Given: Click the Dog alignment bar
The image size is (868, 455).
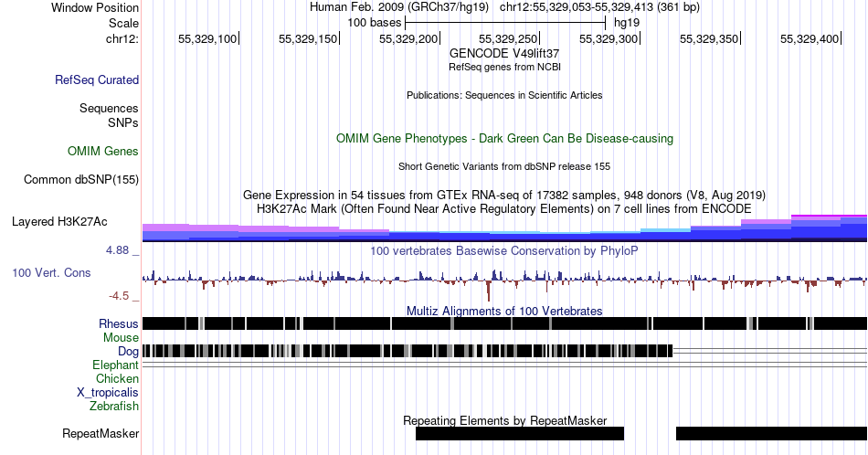Looking at the screenshot, I should pos(408,351).
